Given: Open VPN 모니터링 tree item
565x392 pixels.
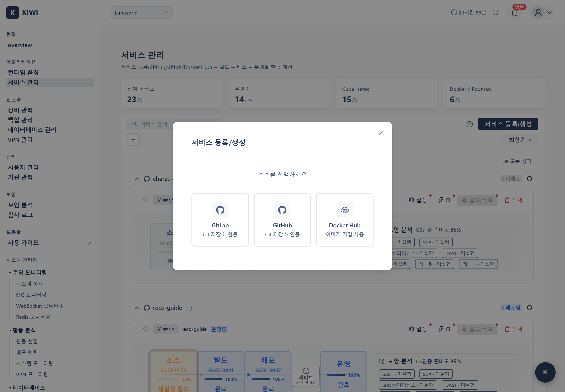Looking at the screenshot, I should (32, 374).
